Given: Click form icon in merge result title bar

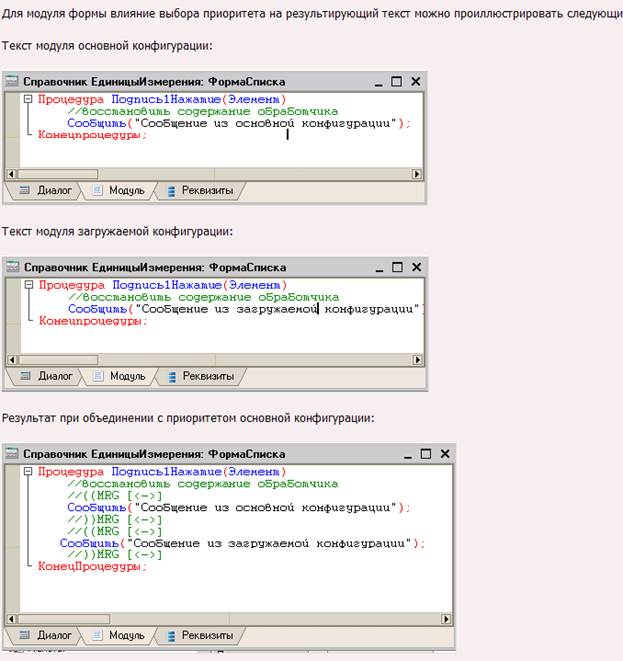Looking at the screenshot, I should coord(12,454).
